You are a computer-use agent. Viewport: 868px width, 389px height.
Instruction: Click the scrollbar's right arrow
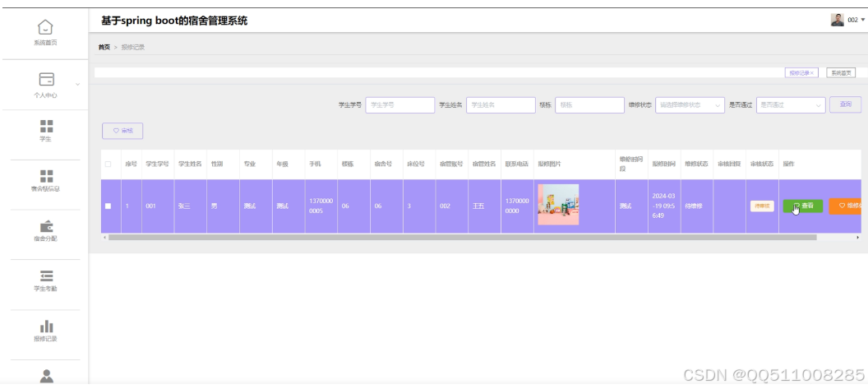858,237
